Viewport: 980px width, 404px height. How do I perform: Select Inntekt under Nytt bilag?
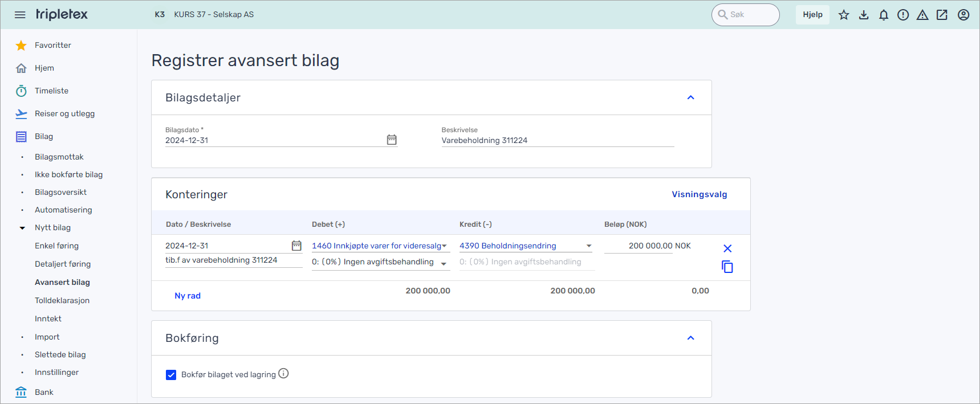pos(48,319)
